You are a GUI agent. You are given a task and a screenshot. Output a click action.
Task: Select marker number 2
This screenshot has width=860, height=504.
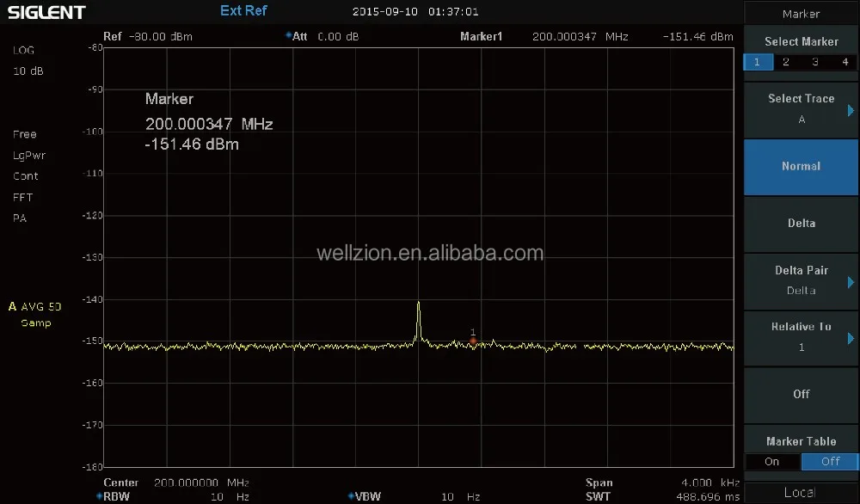point(786,62)
